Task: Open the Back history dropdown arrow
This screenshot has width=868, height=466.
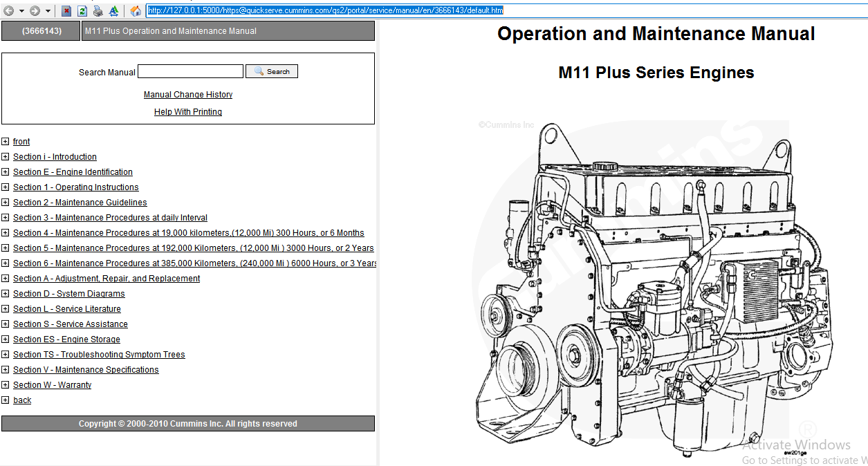Action: pos(21,11)
